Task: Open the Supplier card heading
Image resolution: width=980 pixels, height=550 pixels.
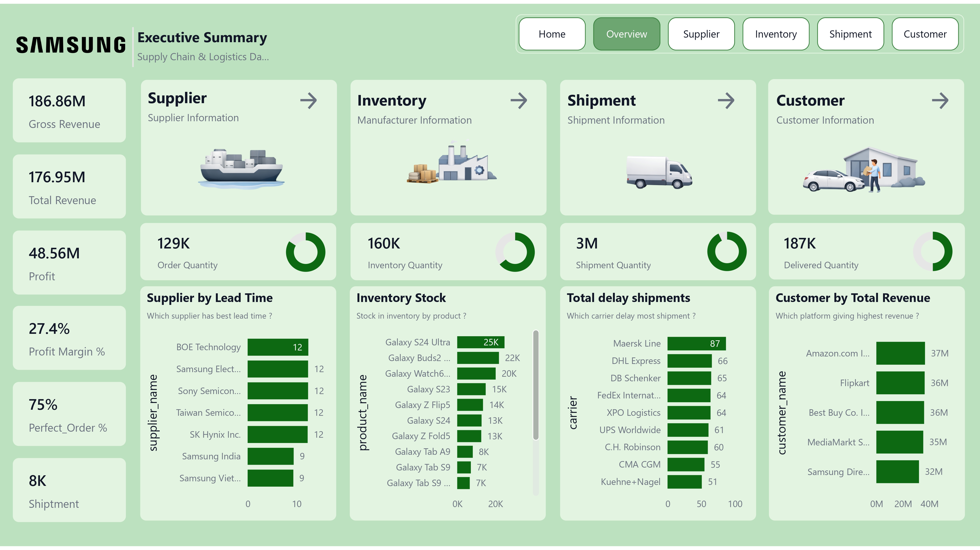Action: point(177,98)
